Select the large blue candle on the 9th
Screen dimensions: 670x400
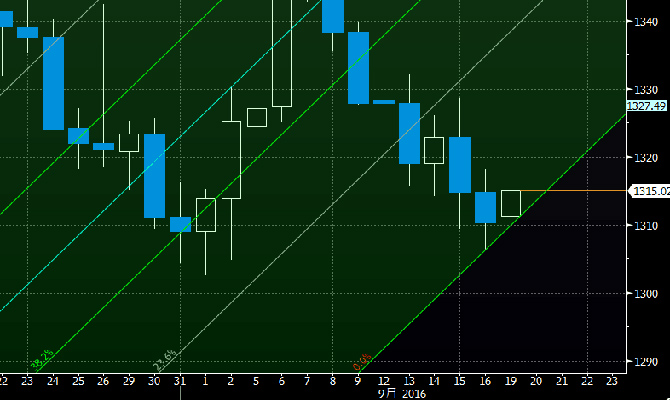pyautogui.click(x=358, y=67)
